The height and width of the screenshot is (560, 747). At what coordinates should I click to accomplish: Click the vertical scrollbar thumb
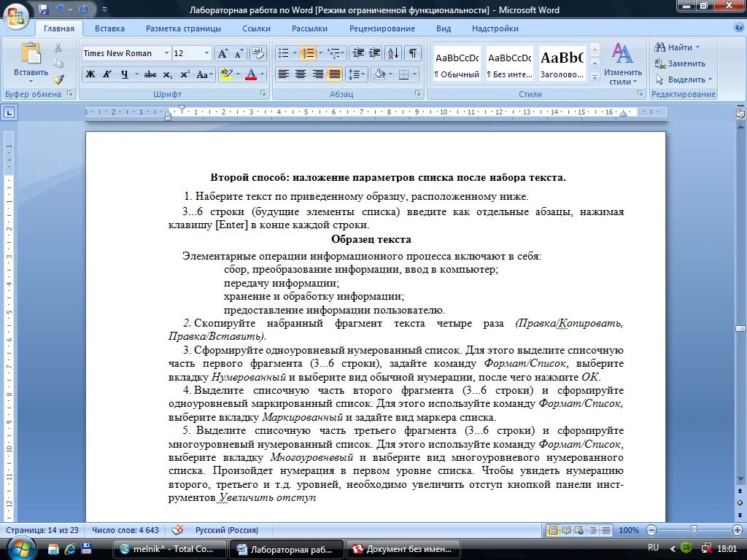(740, 329)
